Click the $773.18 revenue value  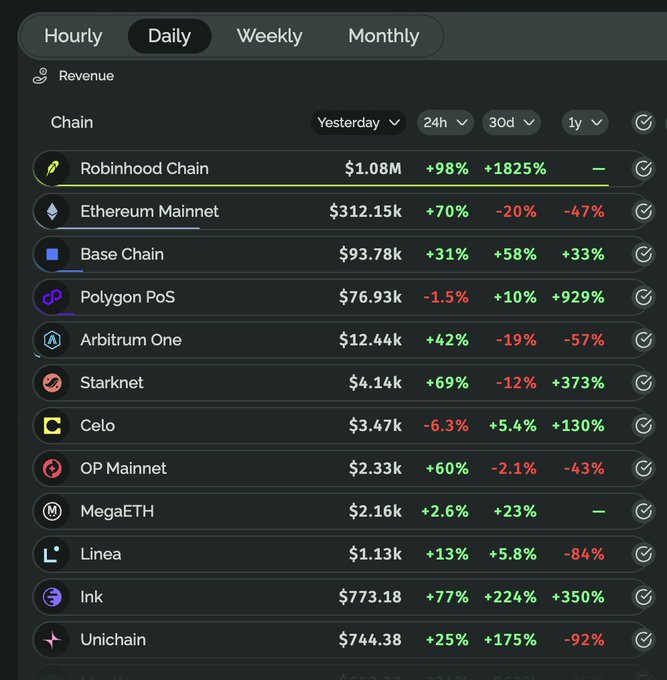pyautogui.click(x=370, y=597)
